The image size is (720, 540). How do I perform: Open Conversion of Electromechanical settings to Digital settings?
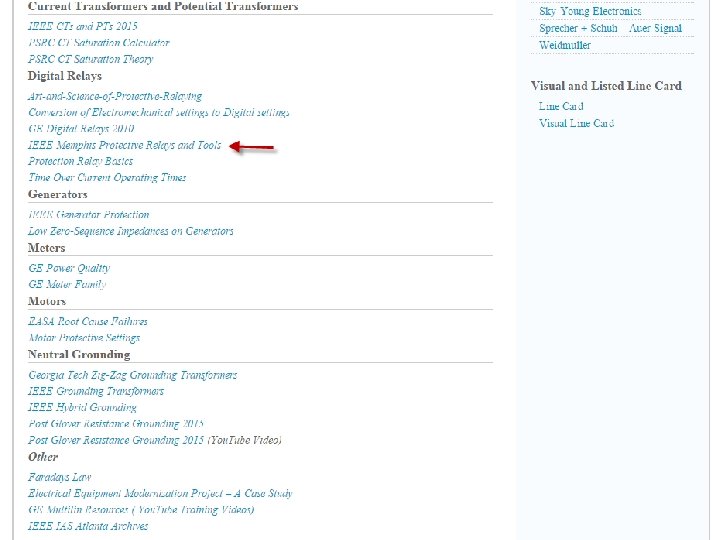click(x=158, y=112)
